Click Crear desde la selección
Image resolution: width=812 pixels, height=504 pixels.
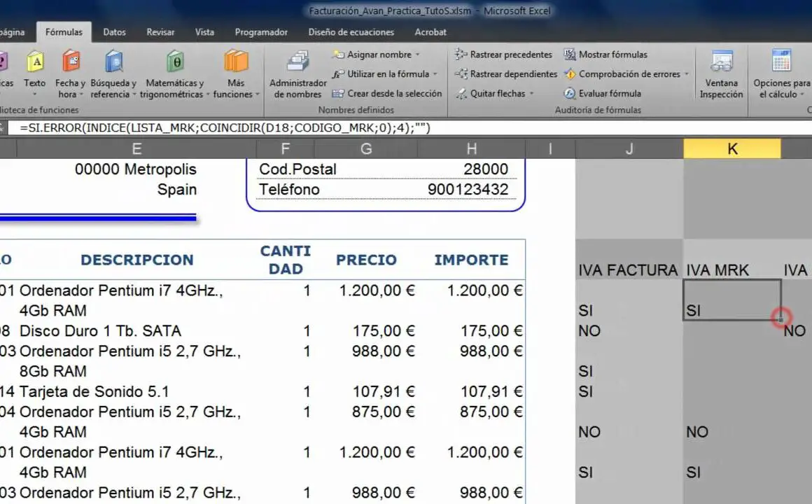click(x=394, y=94)
